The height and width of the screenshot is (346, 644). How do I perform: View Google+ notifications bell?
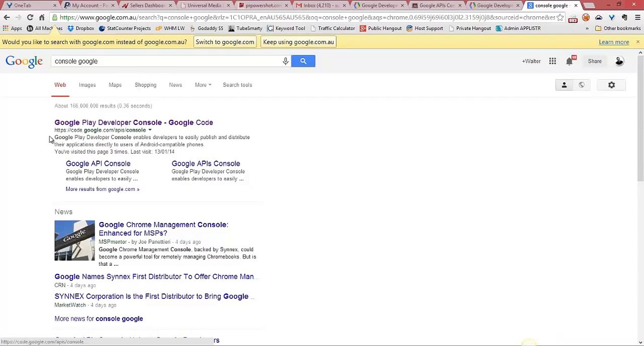click(x=570, y=61)
